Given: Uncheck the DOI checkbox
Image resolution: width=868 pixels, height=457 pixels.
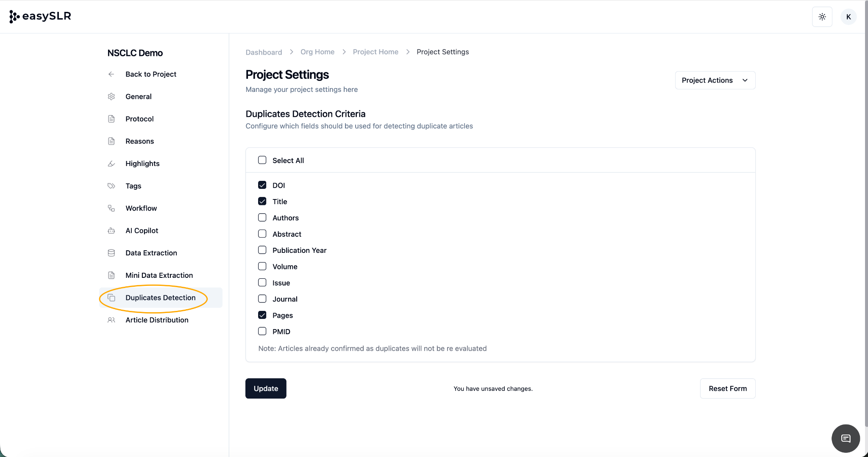Looking at the screenshot, I should click(x=262, y=185).
